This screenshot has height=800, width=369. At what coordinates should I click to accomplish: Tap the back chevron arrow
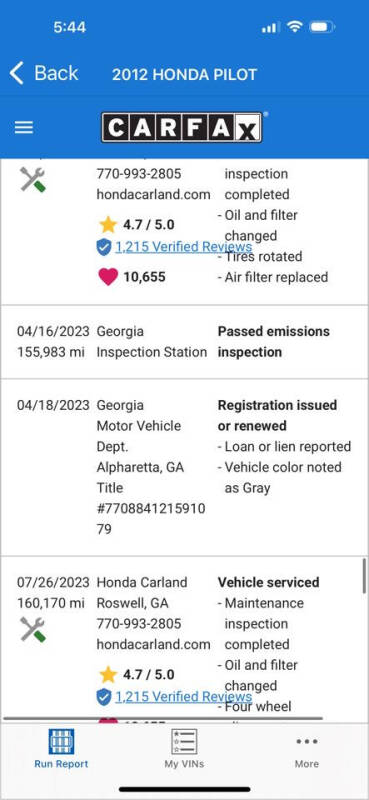coord(16,73)
